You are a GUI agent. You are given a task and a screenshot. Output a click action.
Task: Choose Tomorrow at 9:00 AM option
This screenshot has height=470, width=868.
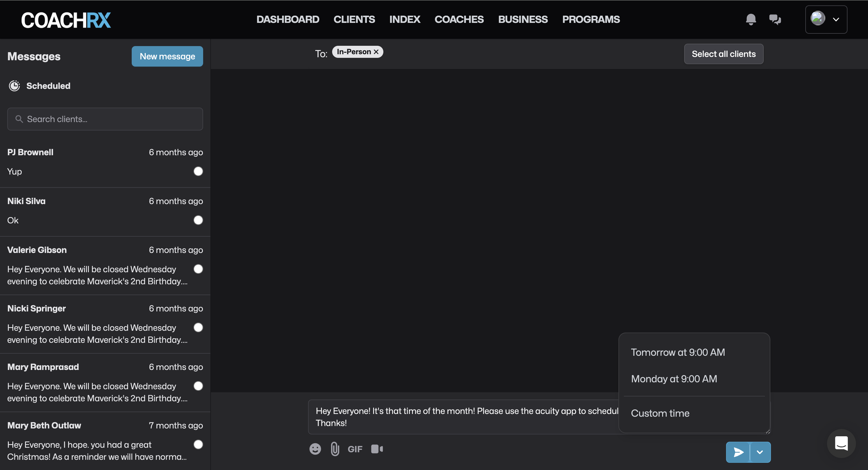point(678,352)
